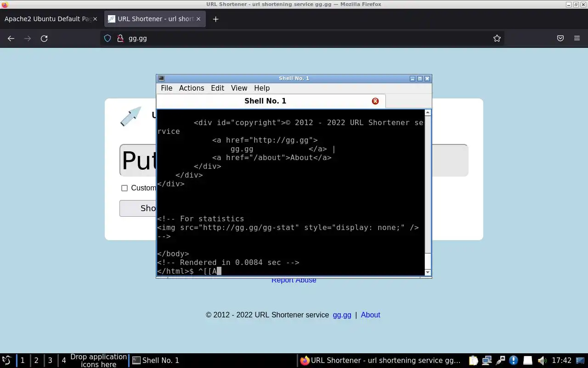The image size is (588, 368).
Task: Click the Drop application icons here area
Action: (98, 361)
